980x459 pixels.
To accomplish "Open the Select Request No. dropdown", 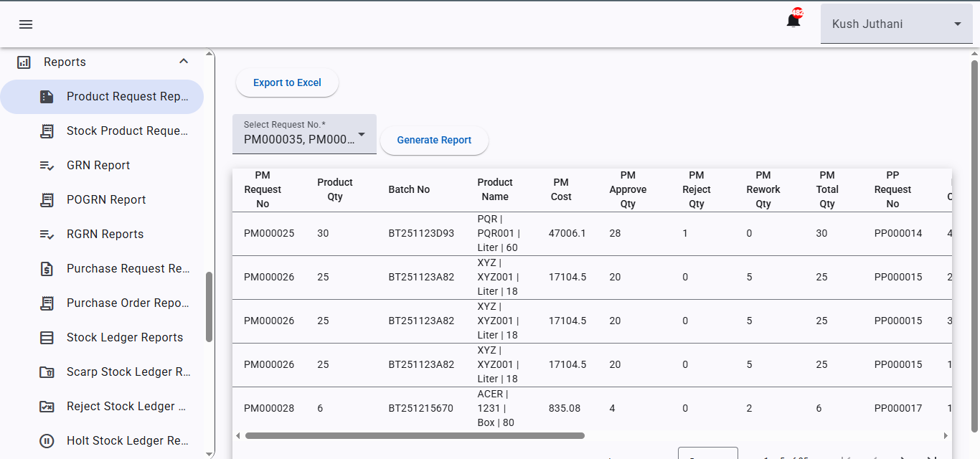I will [x=304, y=134].
